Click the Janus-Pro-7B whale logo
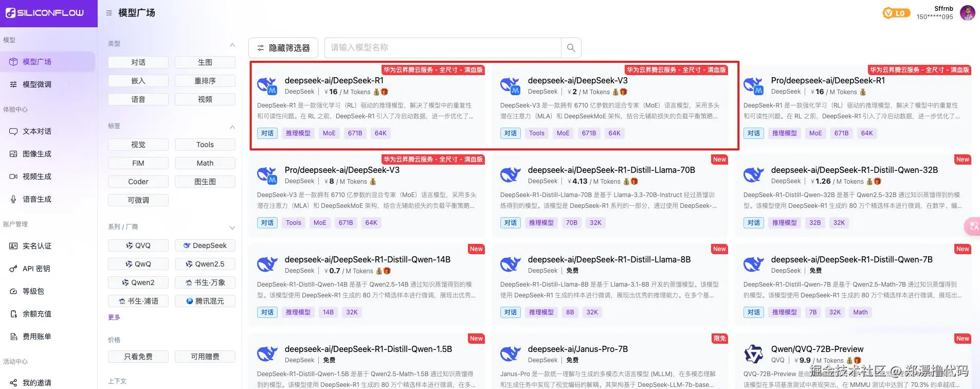This screenshot has height=389, width=980. [510, 354]
